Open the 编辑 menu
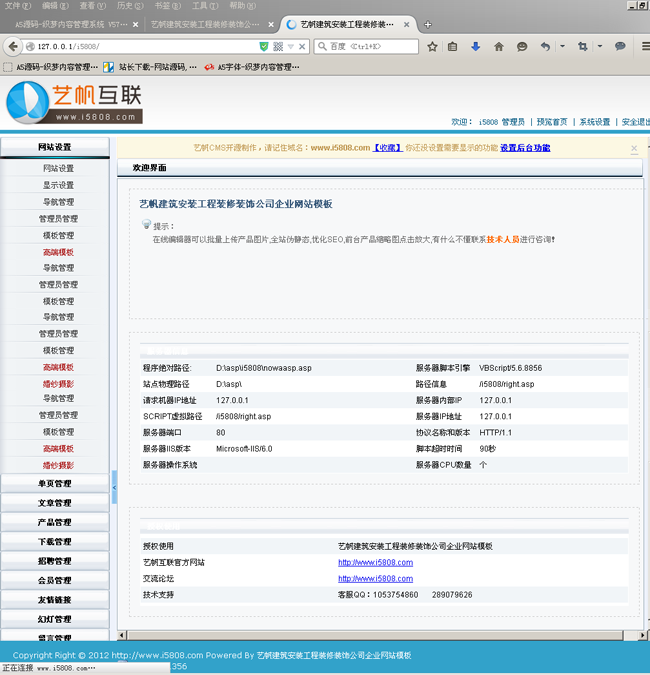Screen dimensions: 650x675 tap(56, 6)
